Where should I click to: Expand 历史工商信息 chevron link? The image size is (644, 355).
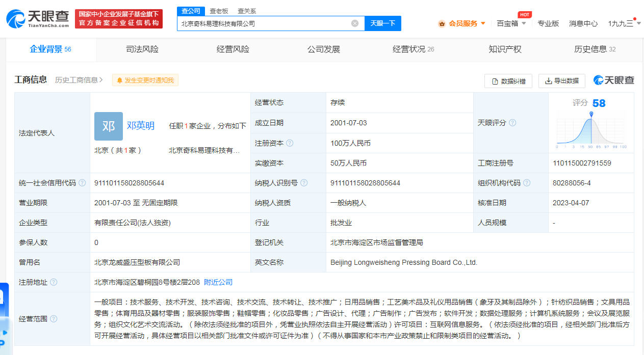pyautogui.click(x=79, y=80)
